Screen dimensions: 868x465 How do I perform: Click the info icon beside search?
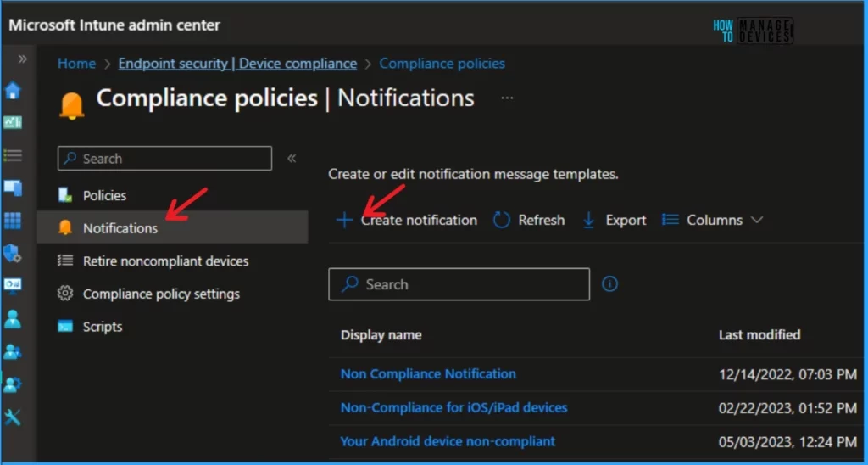609,284
